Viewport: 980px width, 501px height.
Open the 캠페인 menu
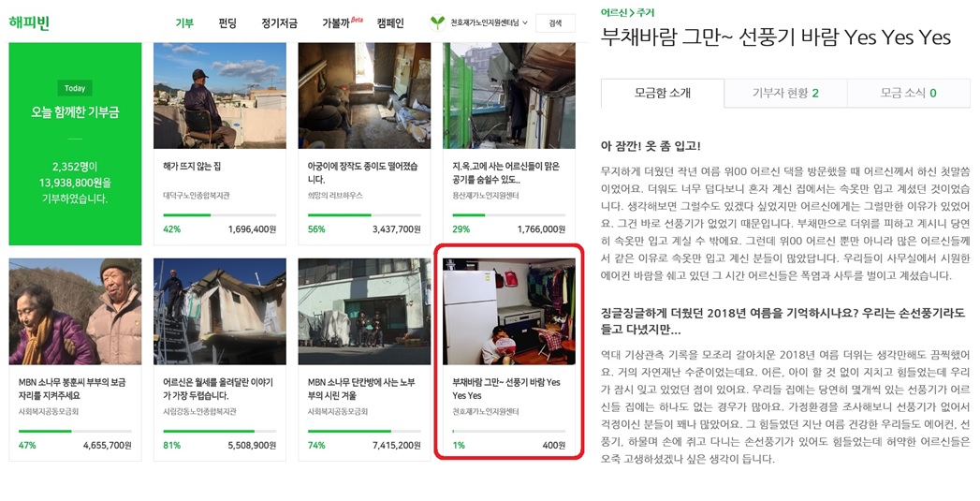(x=390, y=23)
